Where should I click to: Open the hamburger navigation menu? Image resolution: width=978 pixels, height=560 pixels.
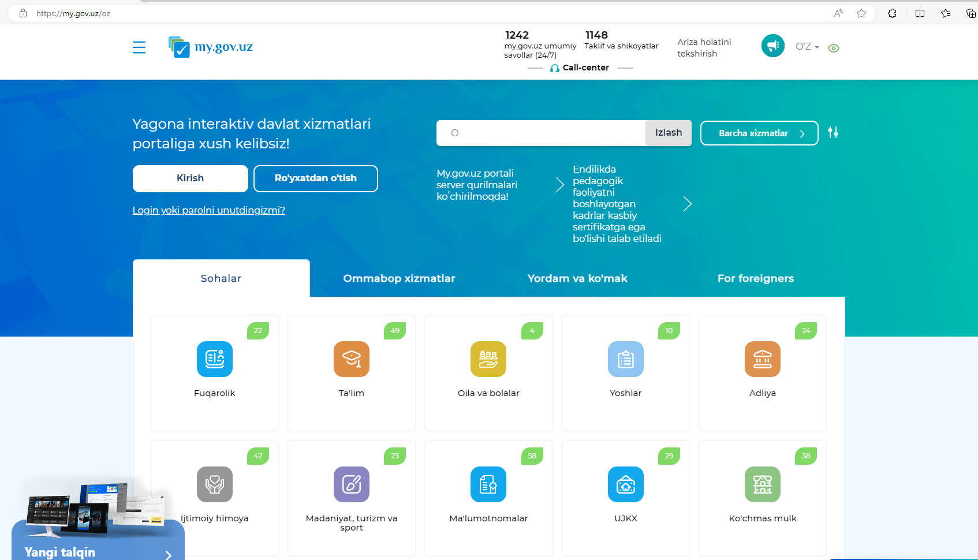[139, 47]
